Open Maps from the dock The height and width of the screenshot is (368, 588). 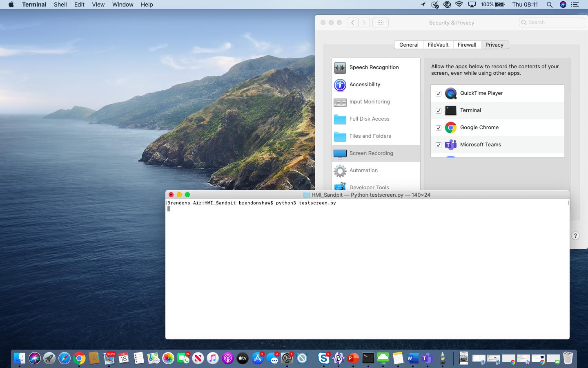click(154, 359)
